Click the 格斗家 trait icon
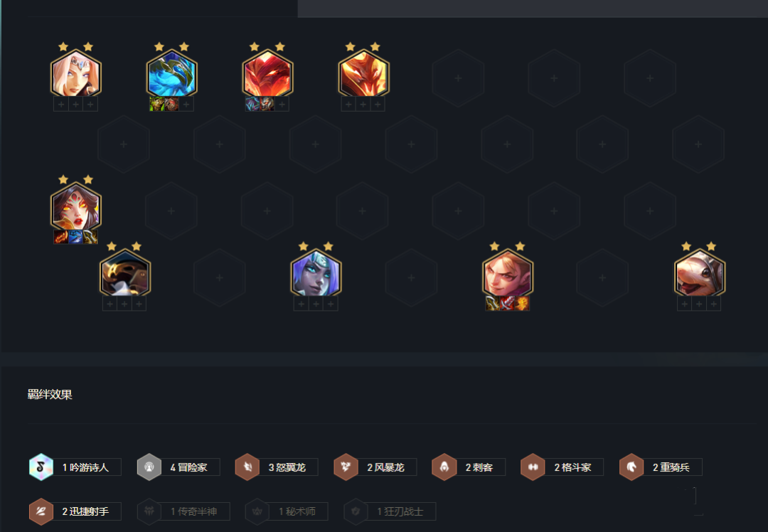Viewport: 768px width, 532px height. [533, 467]
